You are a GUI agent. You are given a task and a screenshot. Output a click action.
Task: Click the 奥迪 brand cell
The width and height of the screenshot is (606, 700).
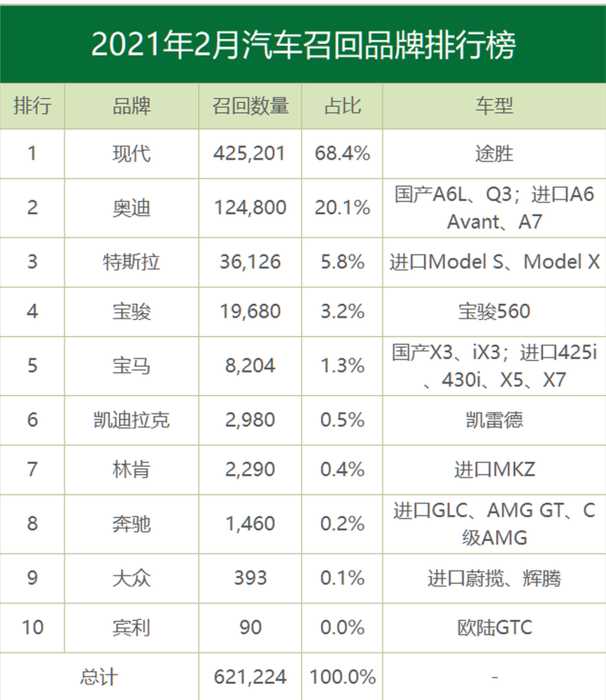pyautogui.click(x=132, y=208)
